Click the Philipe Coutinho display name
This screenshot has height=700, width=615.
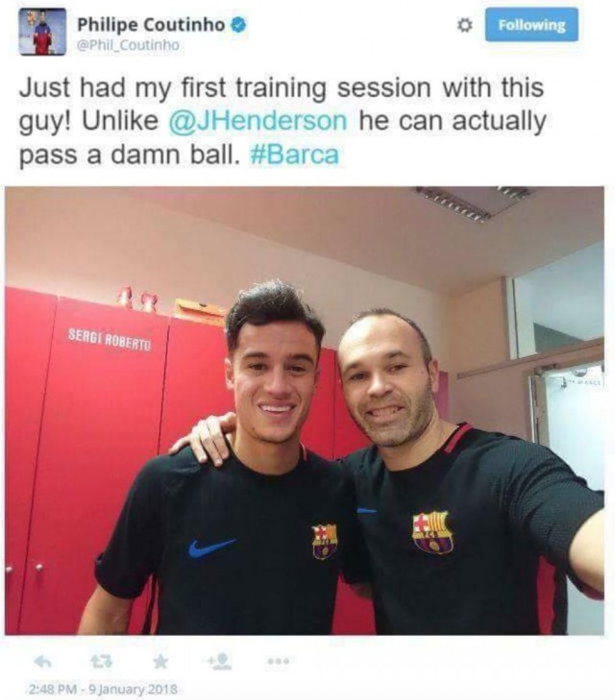pyautogui.click(x=152, y=25)
